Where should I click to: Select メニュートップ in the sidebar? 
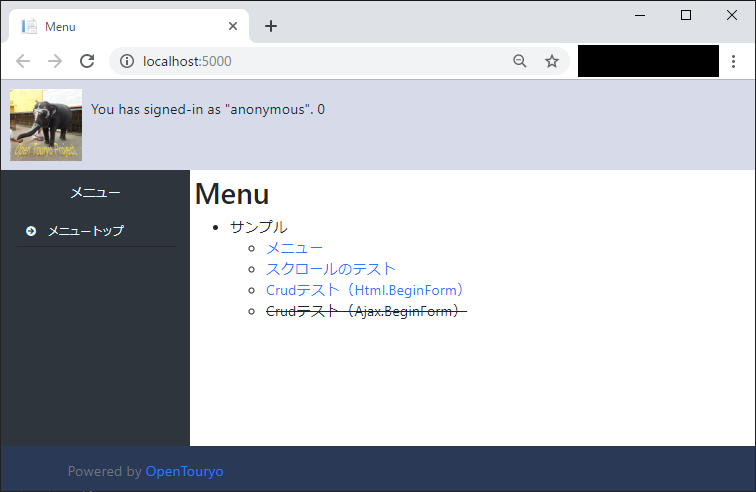click(x=86, y=231)
